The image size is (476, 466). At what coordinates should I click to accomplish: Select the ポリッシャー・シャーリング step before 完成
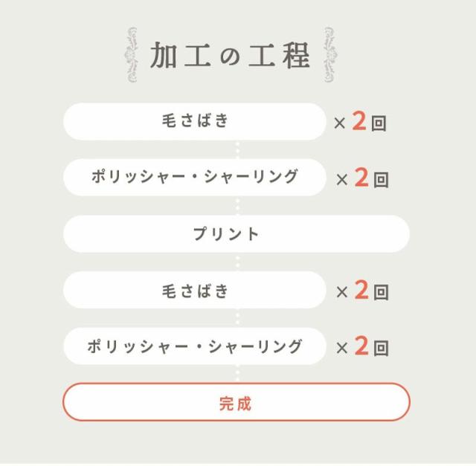[195, 346]
